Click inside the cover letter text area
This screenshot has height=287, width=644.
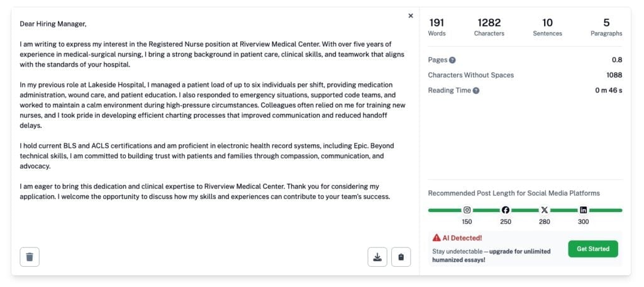pyautogui.click(x=214, y=126)
